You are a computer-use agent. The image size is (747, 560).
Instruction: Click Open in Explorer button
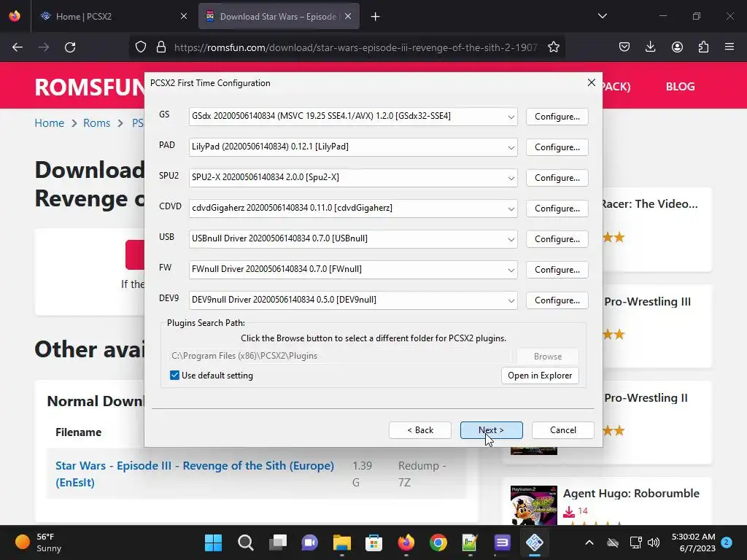540,376
